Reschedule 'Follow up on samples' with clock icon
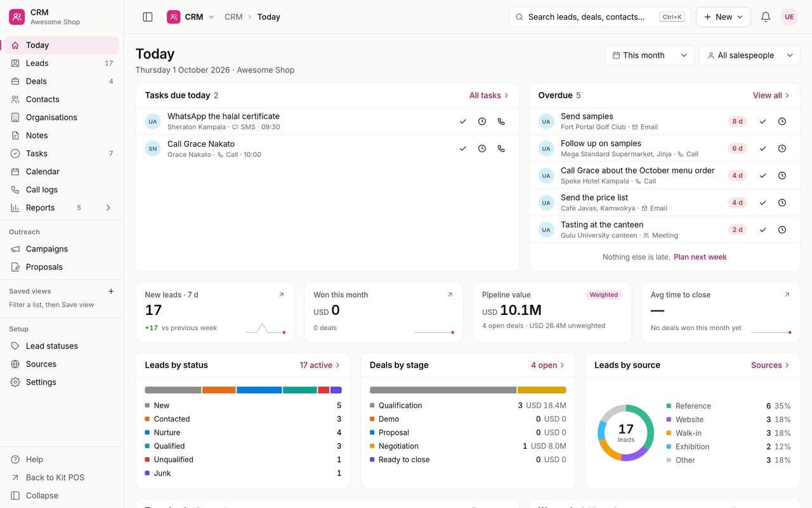812x508 pixels. tap(782, 149)
